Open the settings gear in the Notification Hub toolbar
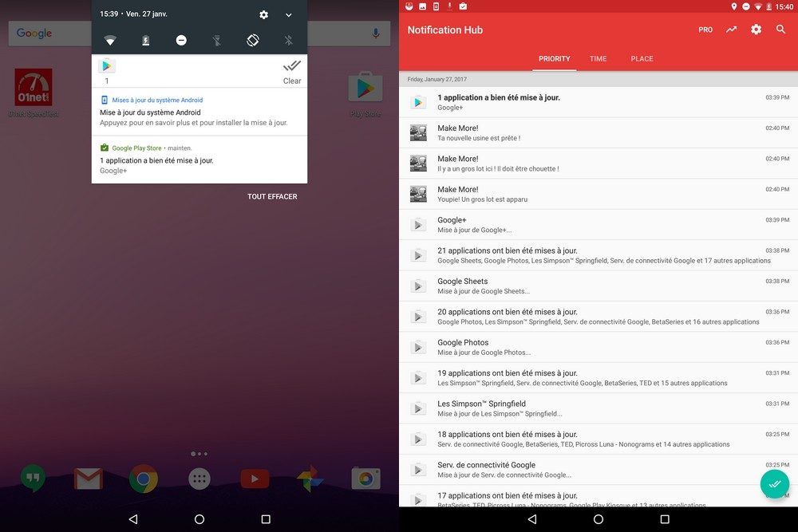 point(756,30)
